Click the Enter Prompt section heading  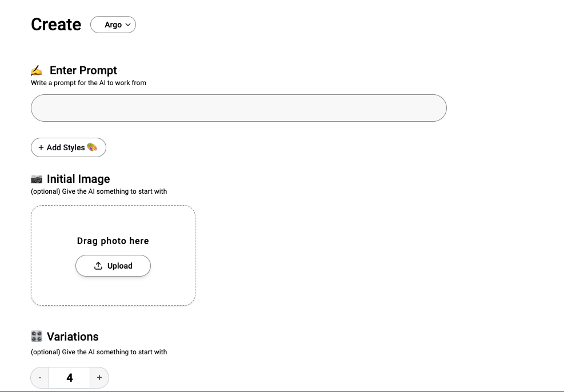click(83, 70)
